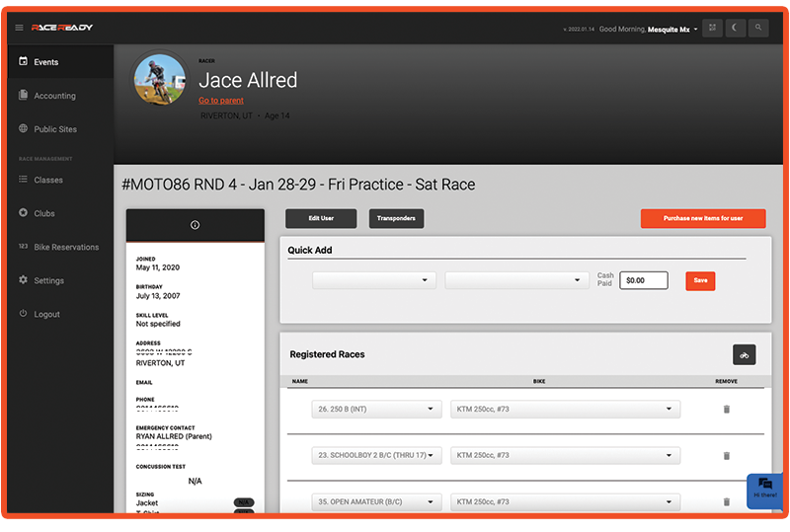Open Bike Reservations in the sidebar
790x532 pixels.
60,247
